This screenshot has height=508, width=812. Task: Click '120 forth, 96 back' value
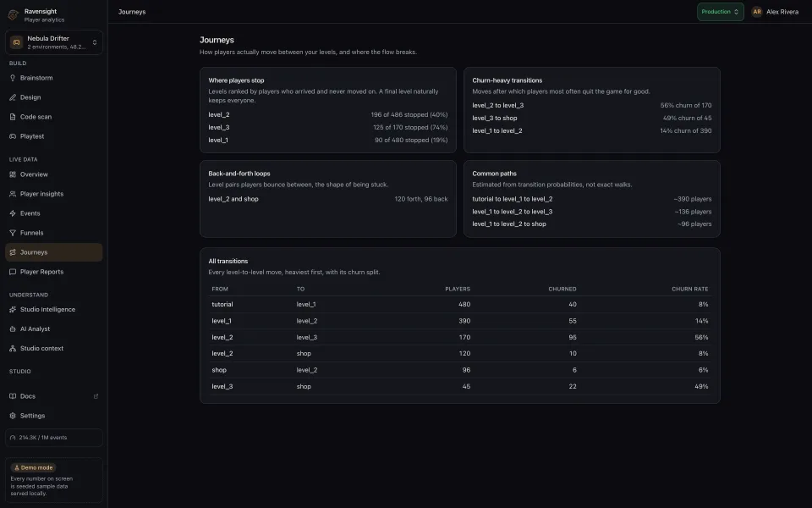(x=421, y=198)
